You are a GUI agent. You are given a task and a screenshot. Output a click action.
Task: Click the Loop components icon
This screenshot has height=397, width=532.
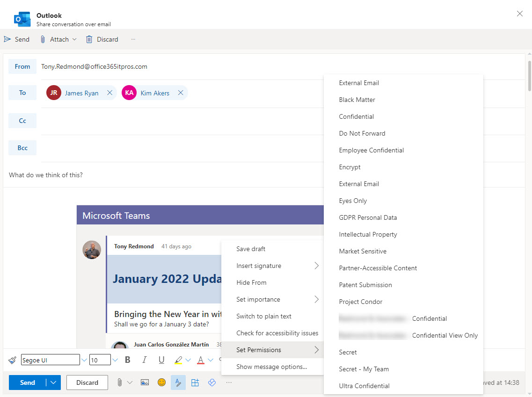click(212, 383)
